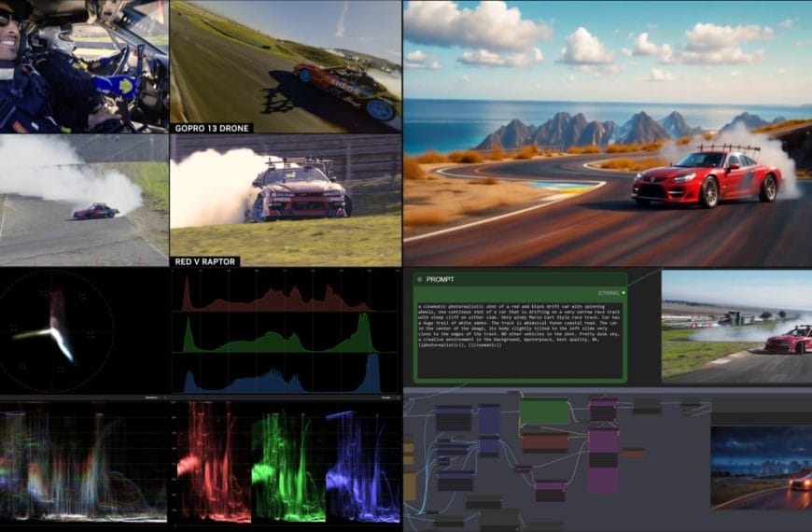Open the generated coastal red car image
Viewport: 812px width, 532px height.
(x=608, y=133)
